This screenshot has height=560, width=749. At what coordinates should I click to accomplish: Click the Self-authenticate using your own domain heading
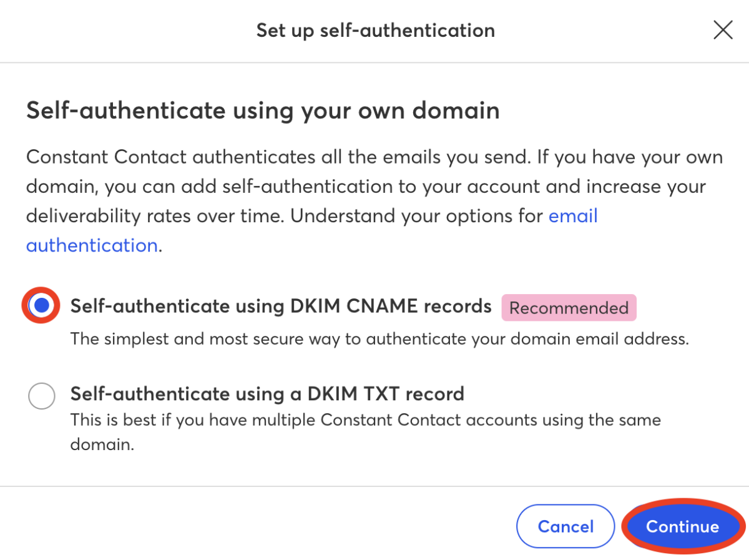(262, 111)
